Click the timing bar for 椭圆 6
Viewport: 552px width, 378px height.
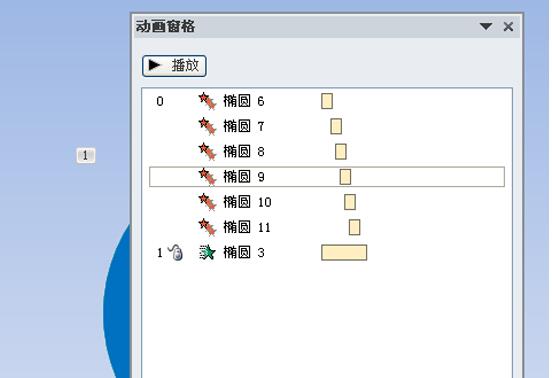[327, 101]
